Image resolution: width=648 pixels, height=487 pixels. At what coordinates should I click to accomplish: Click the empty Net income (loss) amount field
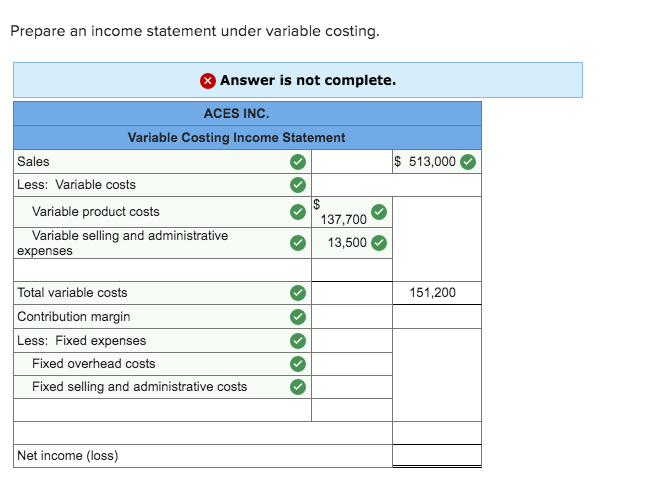tap(437, 456)
